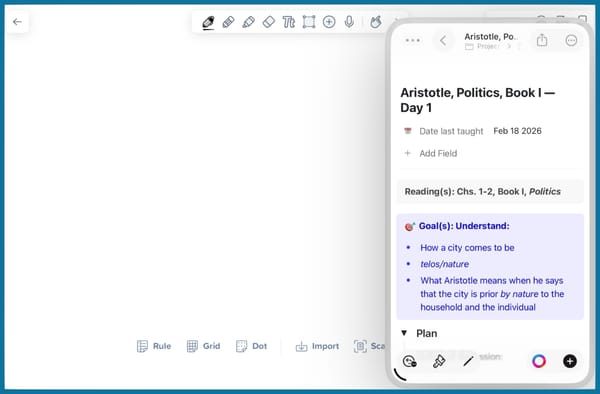Click the Date last taught field label

click(451, 131)
